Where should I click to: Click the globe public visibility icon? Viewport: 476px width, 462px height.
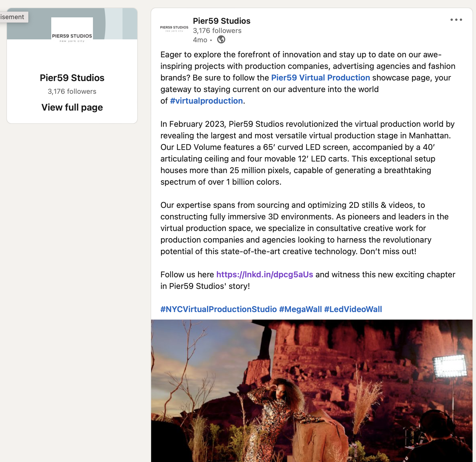tap(221, 40)
